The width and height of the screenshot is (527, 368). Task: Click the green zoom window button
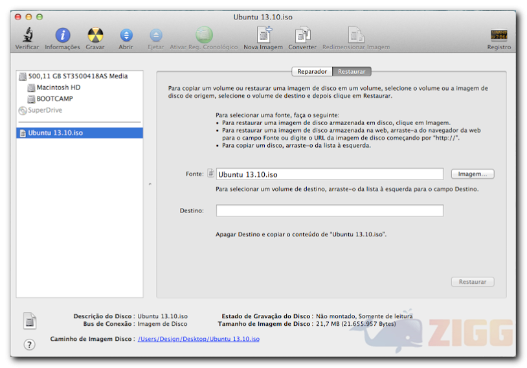click(40, 17)
